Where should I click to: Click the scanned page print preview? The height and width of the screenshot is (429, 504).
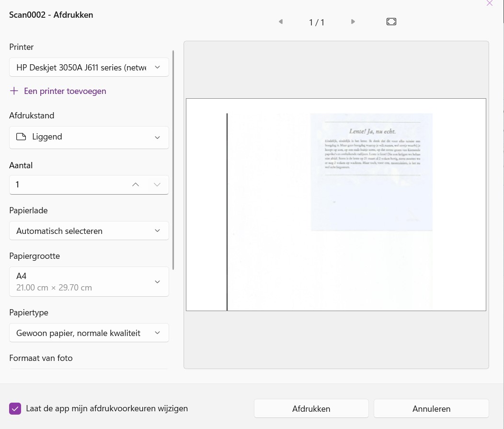336,205
